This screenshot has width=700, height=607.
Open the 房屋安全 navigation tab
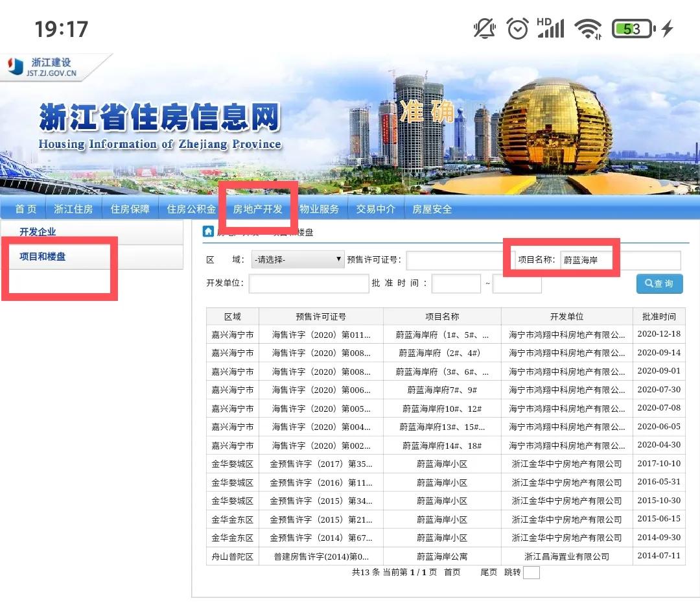(432, 209)
